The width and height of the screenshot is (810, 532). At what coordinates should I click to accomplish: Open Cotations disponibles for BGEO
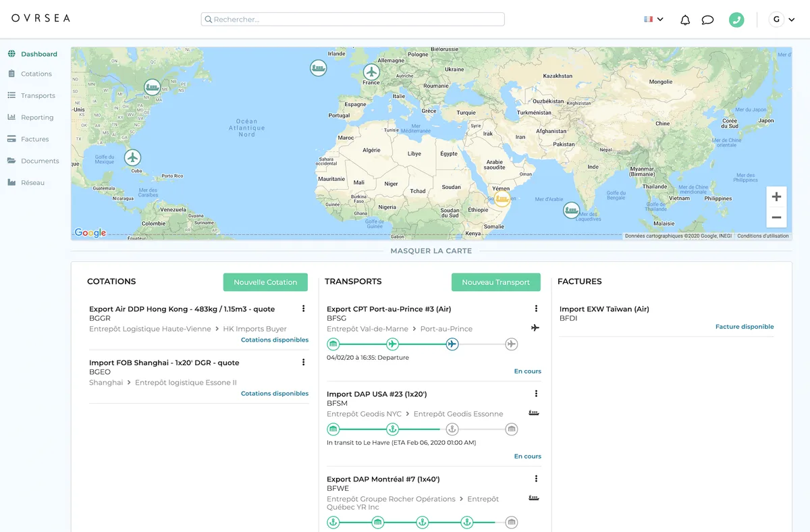(x=275, y=393)
